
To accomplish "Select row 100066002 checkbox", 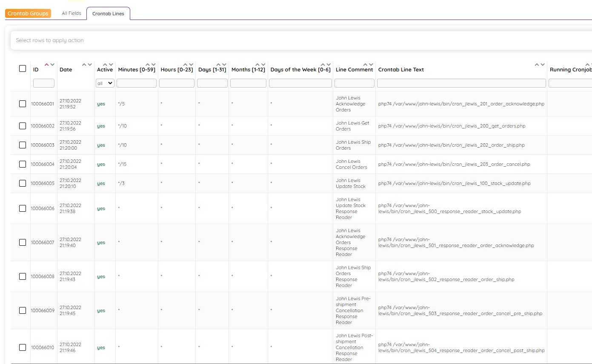I will [x=23, y=126].
